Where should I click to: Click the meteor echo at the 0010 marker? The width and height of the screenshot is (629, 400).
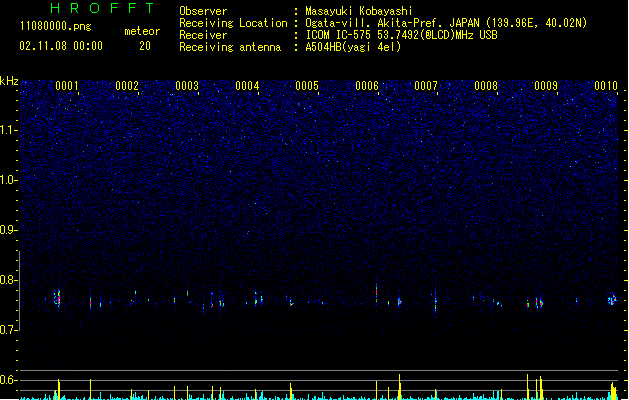pos(612,299)
